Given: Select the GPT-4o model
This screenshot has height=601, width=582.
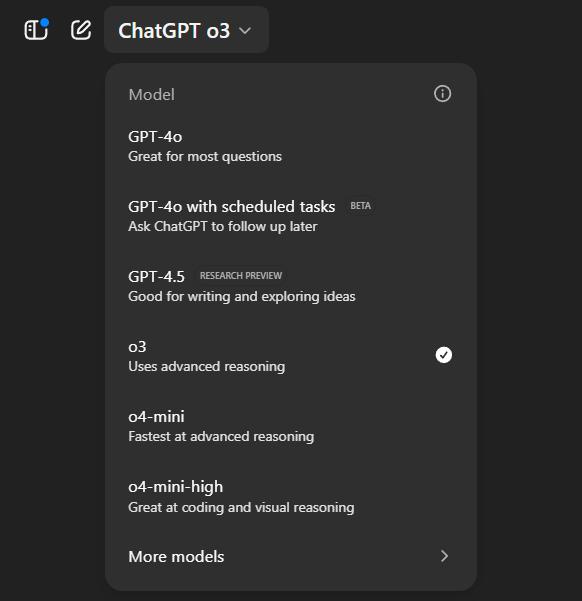Looking at the screenshot, I should [290, 146].
